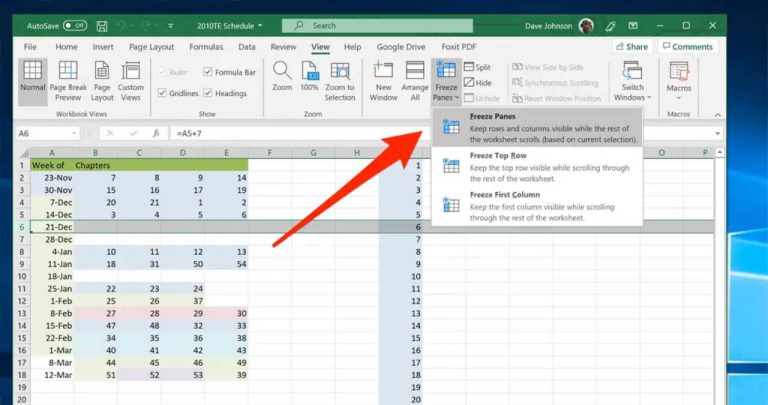The width and height of the screenshot is (768, 405).
Task: Open the Macros dropdown
Action: [x=679, y=82]
